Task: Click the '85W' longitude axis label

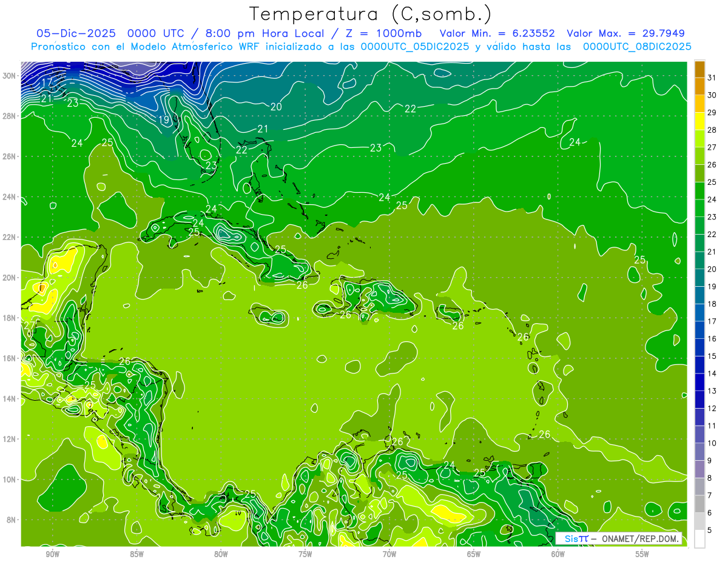Action: [136, 555]
